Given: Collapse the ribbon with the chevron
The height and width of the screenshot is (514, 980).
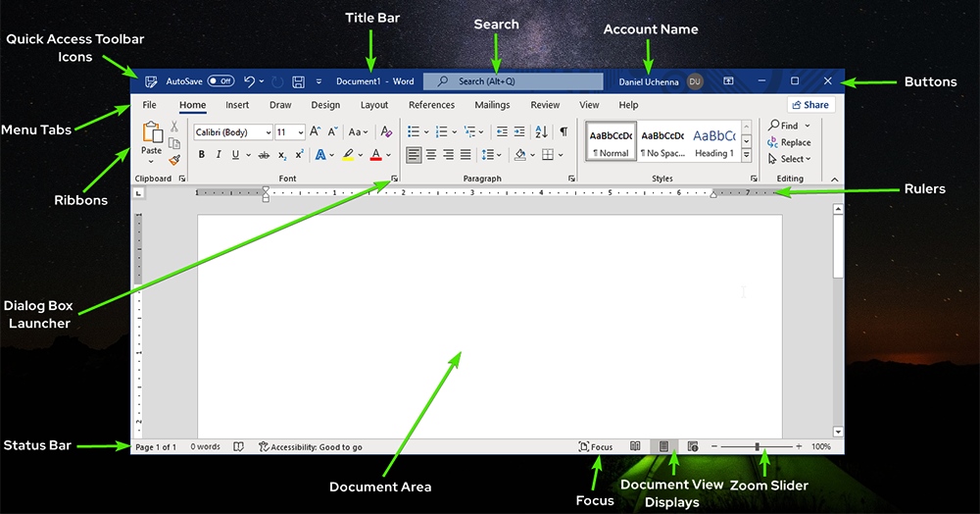Looking at the screenshot, I should pos(834,180).
